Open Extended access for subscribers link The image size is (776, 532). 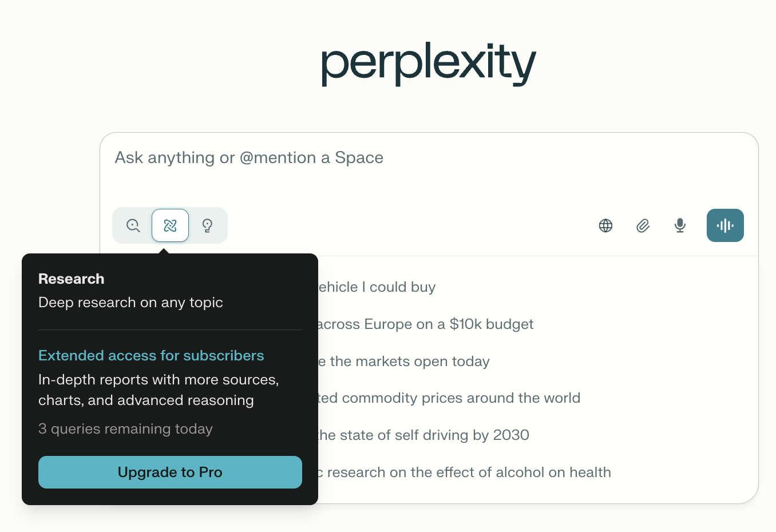(151, 355)
